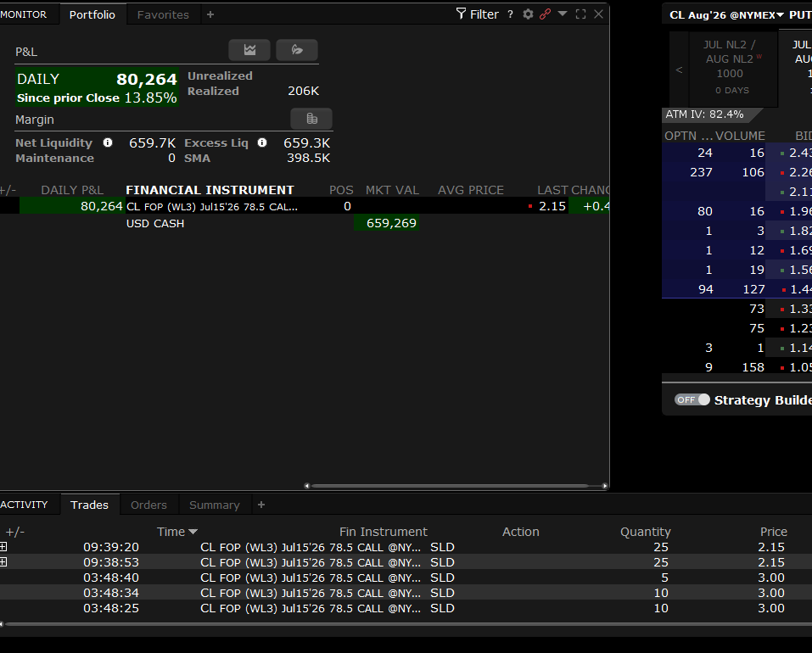This screenshot has height=653, width=812.
Task: Click the 2.15 last price cell
Action: 552,206
